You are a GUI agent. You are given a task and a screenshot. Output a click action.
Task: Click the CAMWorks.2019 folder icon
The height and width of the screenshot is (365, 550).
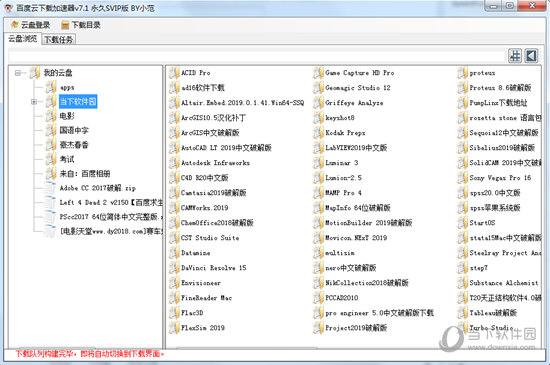(174, 208)
